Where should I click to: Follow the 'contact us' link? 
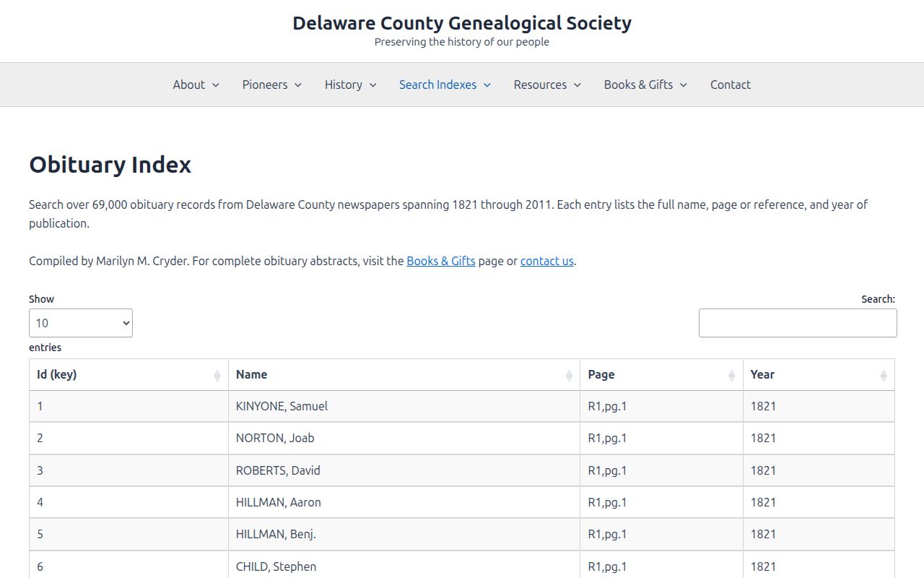pos(547,261)
